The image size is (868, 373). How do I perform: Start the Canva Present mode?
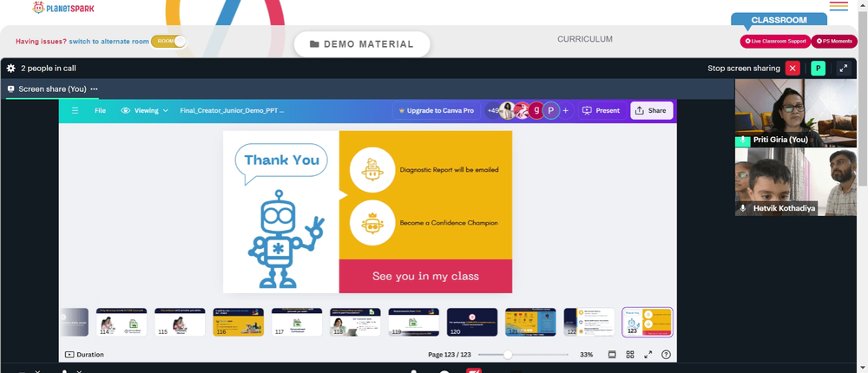602,111
